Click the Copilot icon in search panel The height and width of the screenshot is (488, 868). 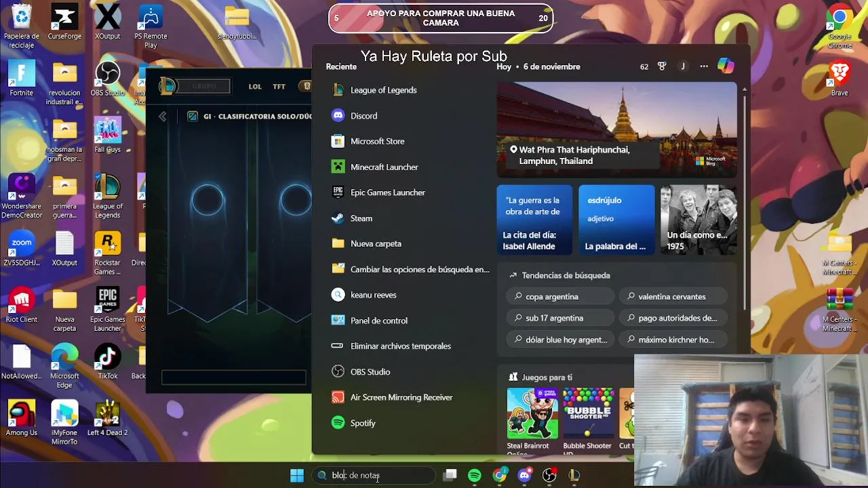[726, 66]
